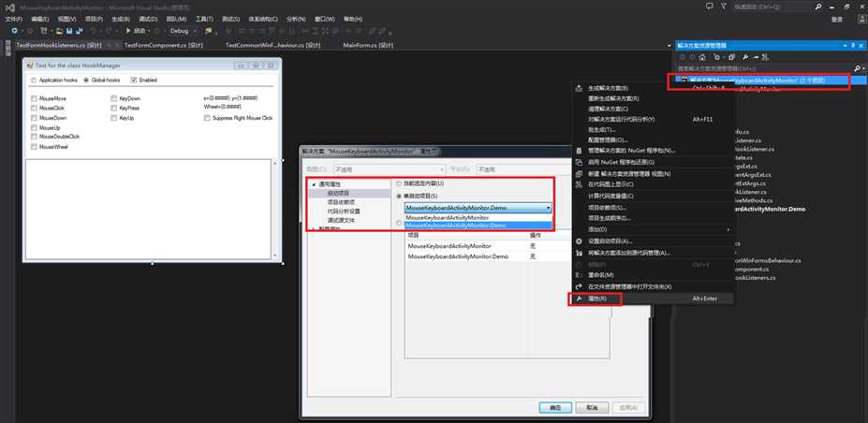Image resolution: width=868 pixels, height=423 pixels.
Task: Select 调试源文件 in properties tree
Action: pyautogui.click(x=341, y=220)
